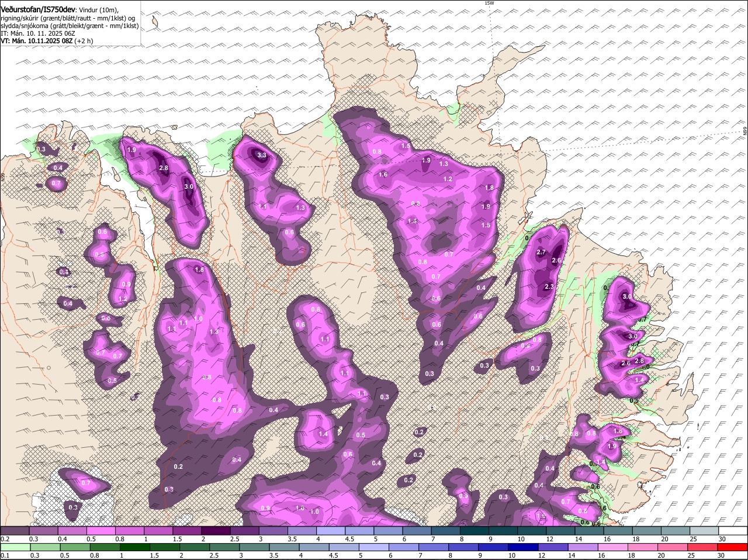748x560 pixels.
Task: Click the 'IT: Mán. 10. 11. 2025 06Z' line
Action: tap(38, 33)
